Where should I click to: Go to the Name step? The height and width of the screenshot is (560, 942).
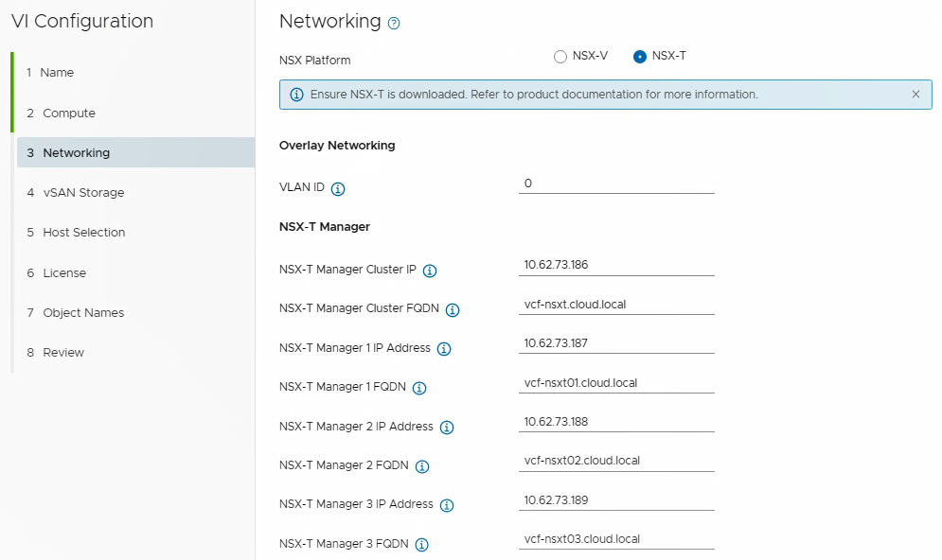click(x=57, y=73)
